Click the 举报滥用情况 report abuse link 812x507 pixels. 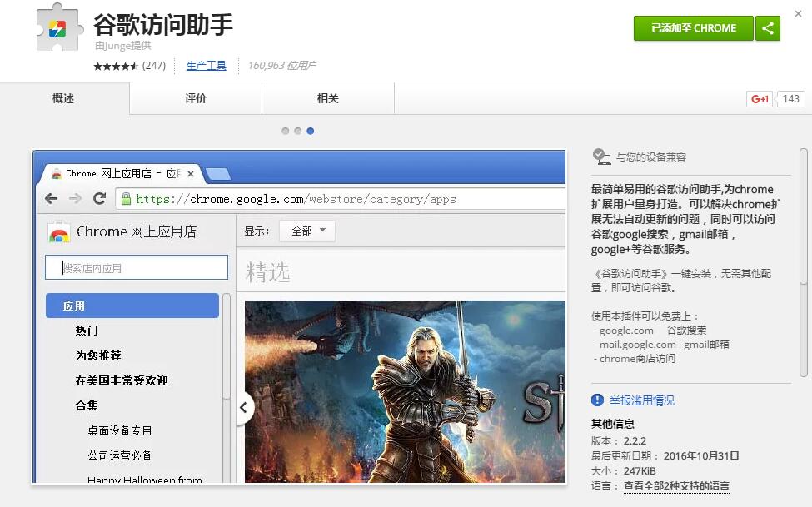[x=642, y=400]
